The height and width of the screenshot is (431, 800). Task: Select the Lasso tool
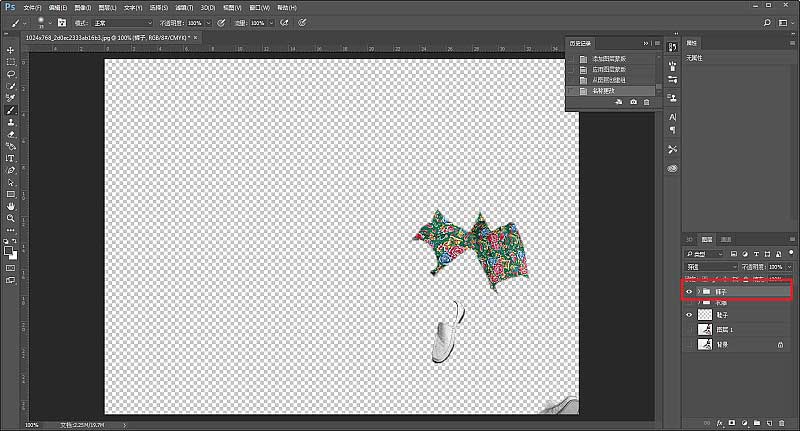tap(10, 74)
